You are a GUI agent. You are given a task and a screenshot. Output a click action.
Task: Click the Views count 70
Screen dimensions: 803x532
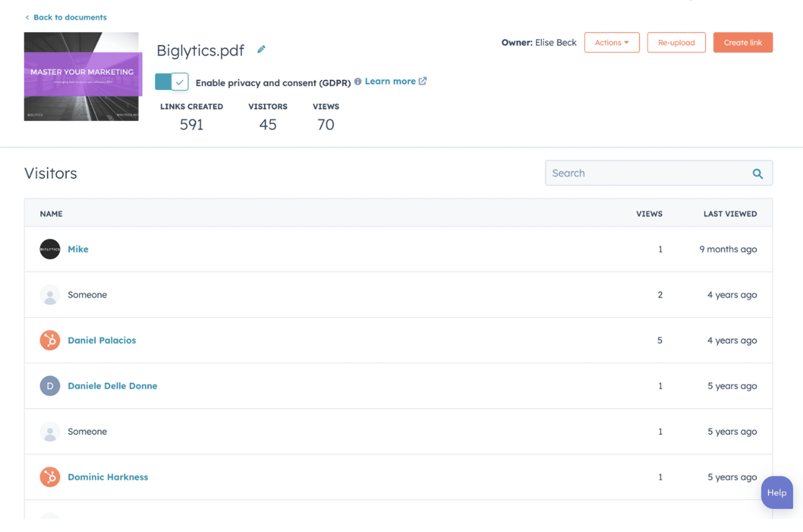(x=326, y=125)
